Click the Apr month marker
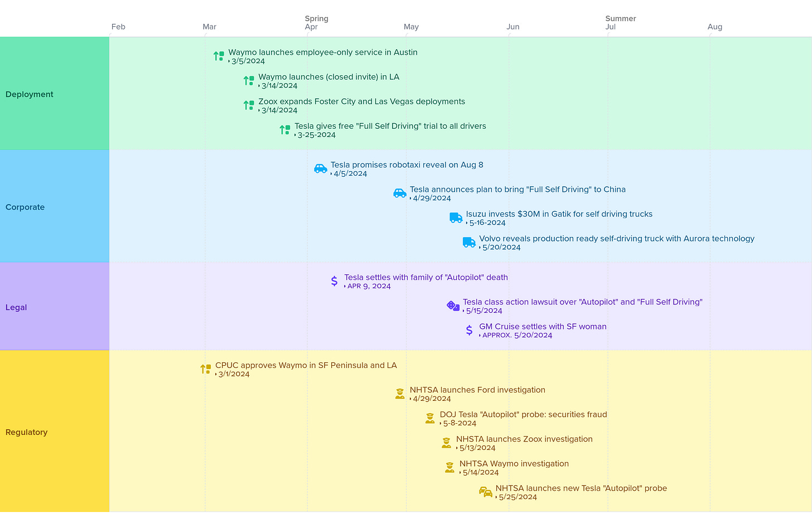 pyautogui.click(x=311, y=27)
